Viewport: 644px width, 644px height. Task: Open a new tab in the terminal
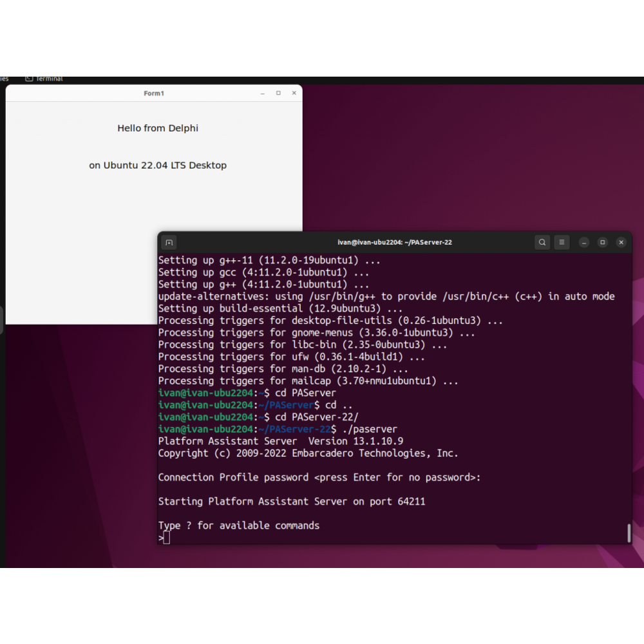(x=169, y=243)
